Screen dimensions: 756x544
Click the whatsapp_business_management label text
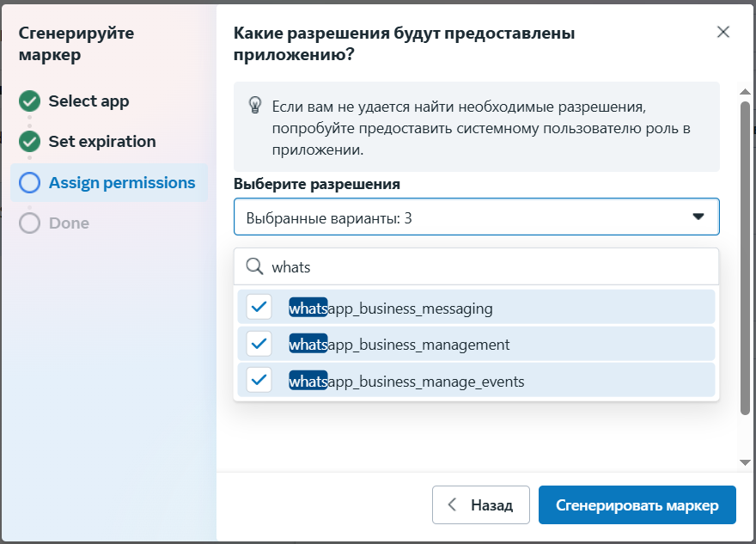pos(399,345)
